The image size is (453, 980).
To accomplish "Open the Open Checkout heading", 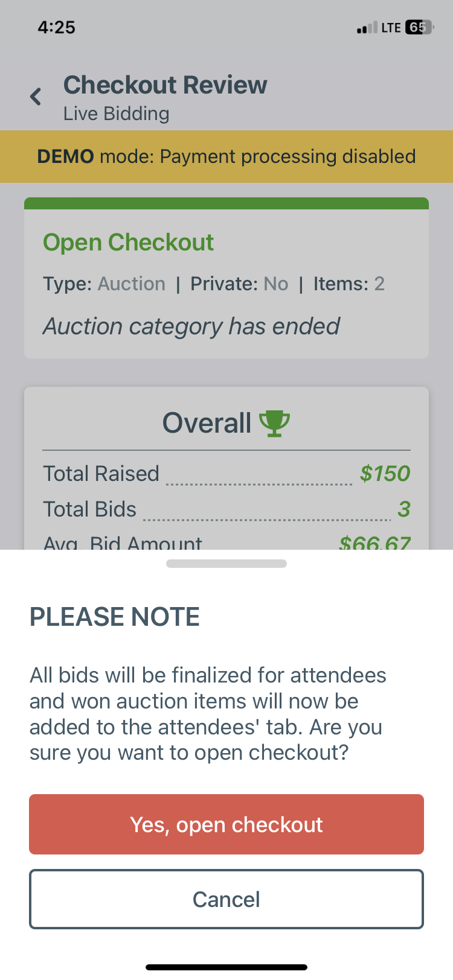I will (x=128, y=243).
